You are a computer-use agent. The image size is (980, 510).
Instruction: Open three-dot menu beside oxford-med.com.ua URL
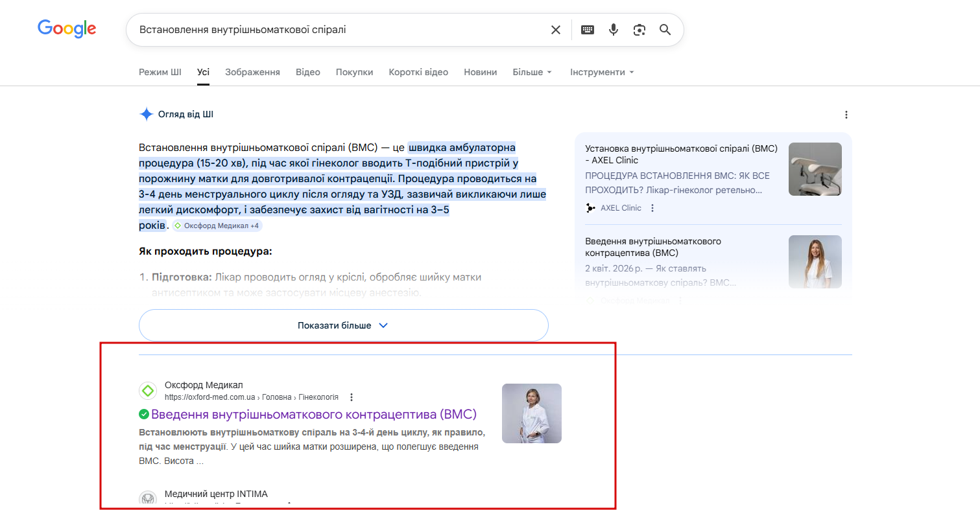pos(352,397)
